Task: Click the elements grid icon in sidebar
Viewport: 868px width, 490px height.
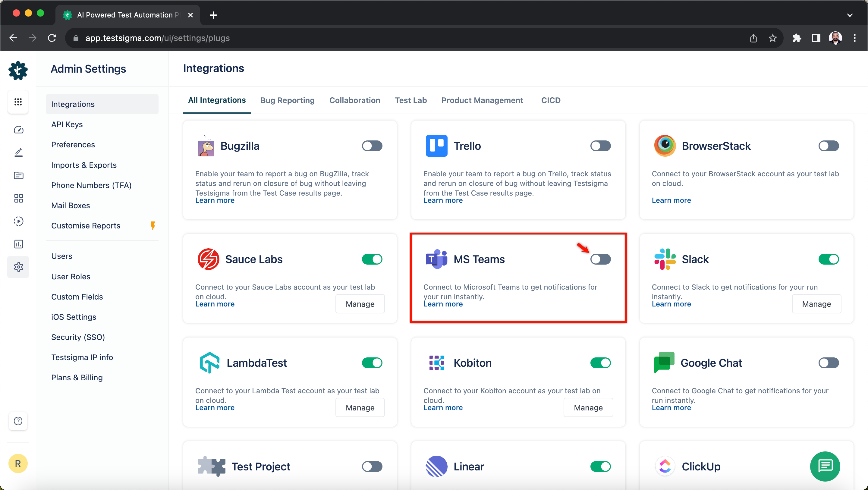Action: pyautogui.click(x=18, y=198)
